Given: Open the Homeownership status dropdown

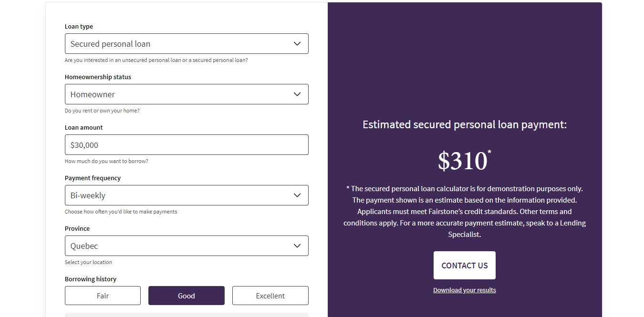Looking at the screenshot, I should coord(187,94).
